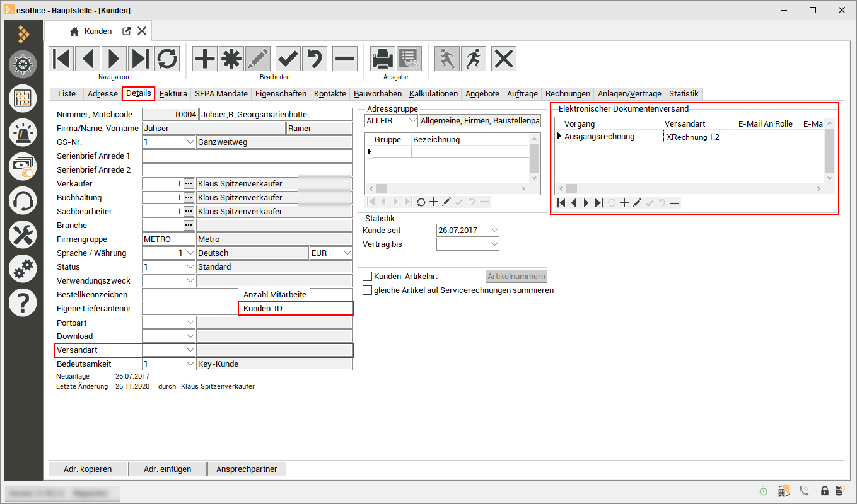Open the Verwendungszweck dropdown
The image size is (857, 504).
[x=190, y=281]
